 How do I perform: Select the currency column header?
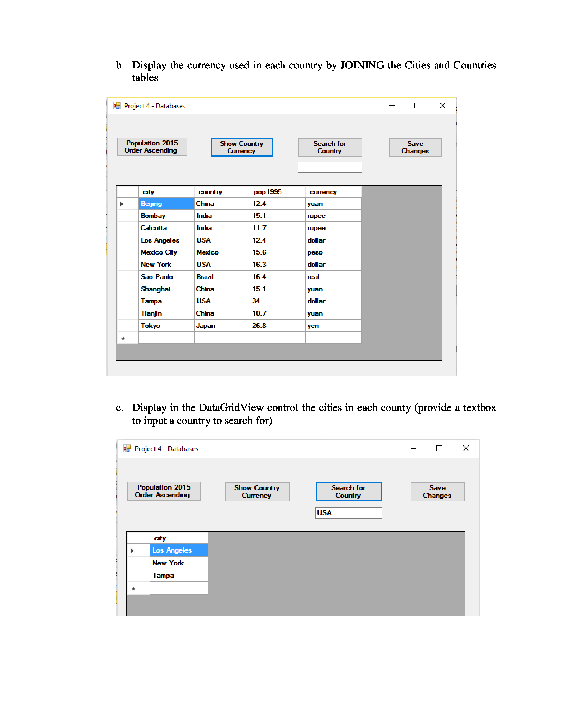coord(323,192)
